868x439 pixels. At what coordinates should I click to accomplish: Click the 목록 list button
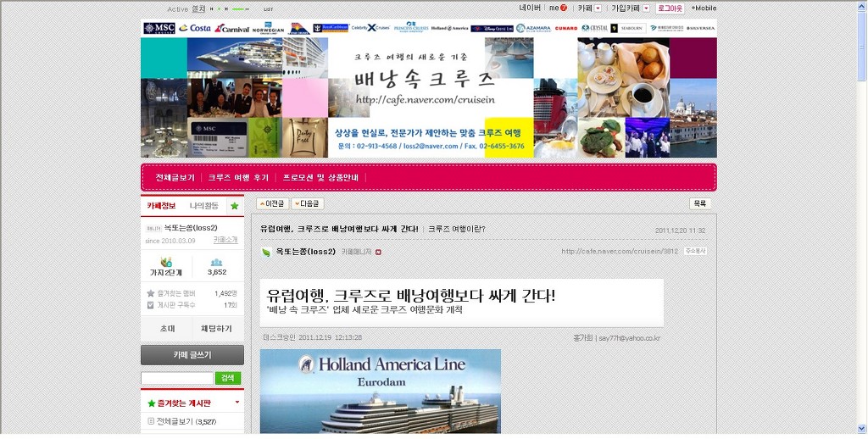[700, 203]
